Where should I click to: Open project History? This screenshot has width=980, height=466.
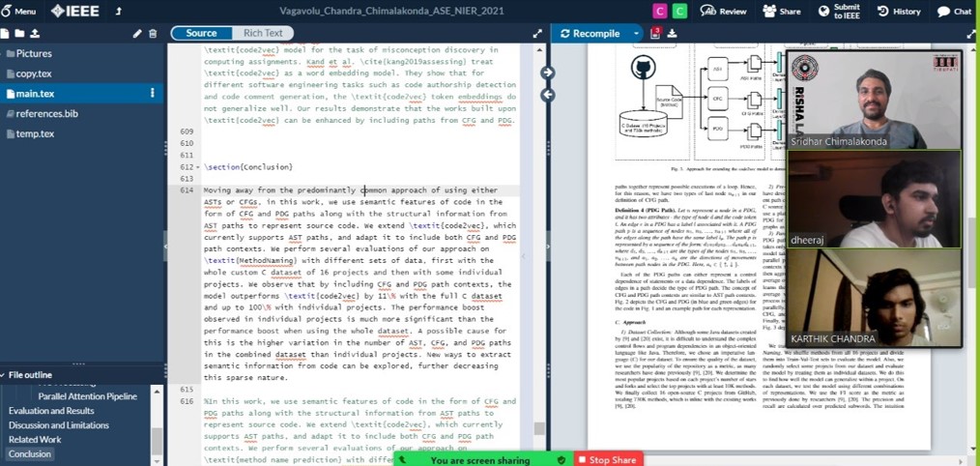[x=899, y=12]
